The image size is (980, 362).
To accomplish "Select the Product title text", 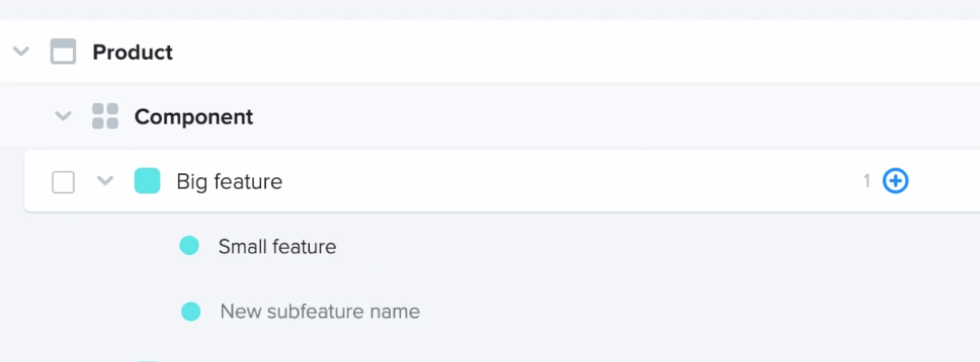I will click(x=133, y=52).
